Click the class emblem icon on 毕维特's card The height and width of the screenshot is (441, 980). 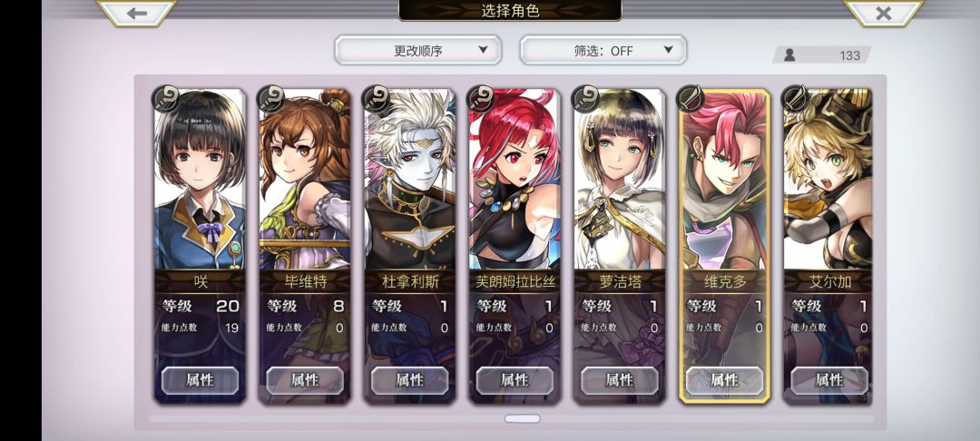(270, 99)
